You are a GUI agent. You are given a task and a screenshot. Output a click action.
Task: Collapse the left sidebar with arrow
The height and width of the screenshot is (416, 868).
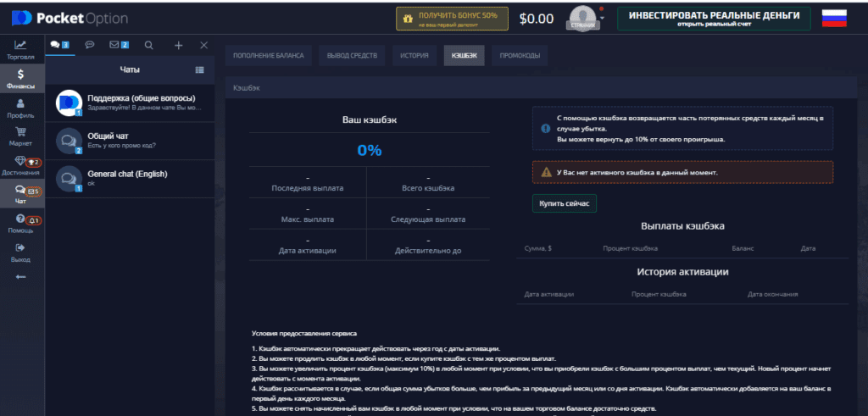click(20, 276)
